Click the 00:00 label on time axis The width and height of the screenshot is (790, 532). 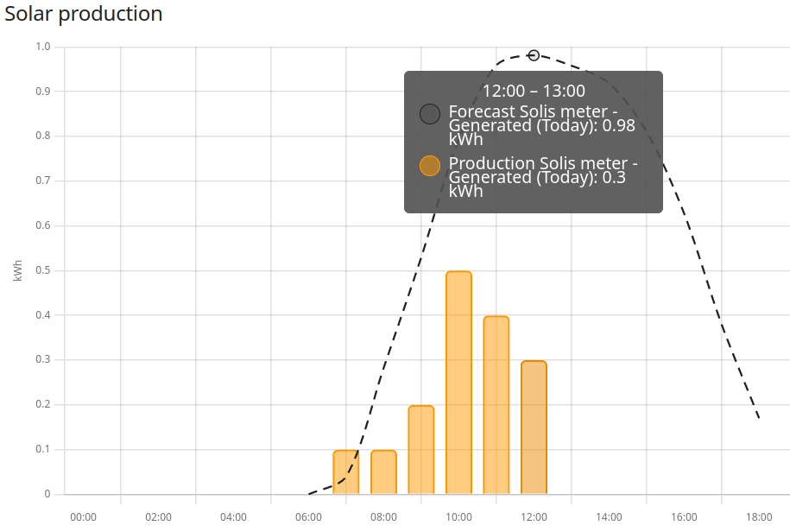click(83, 517)
